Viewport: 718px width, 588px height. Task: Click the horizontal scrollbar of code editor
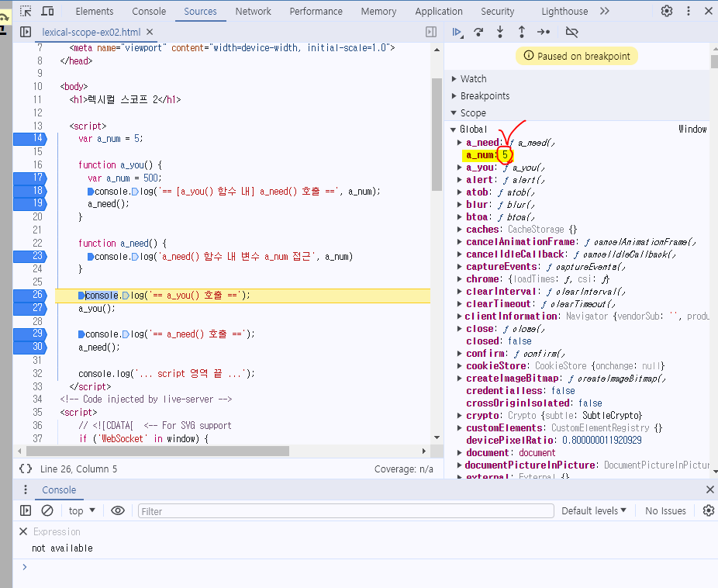(157, 451)
